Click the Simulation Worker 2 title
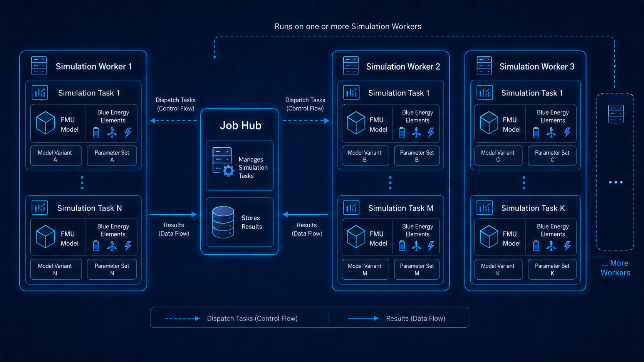Screen dimensions: 644x362 (403, 67)
